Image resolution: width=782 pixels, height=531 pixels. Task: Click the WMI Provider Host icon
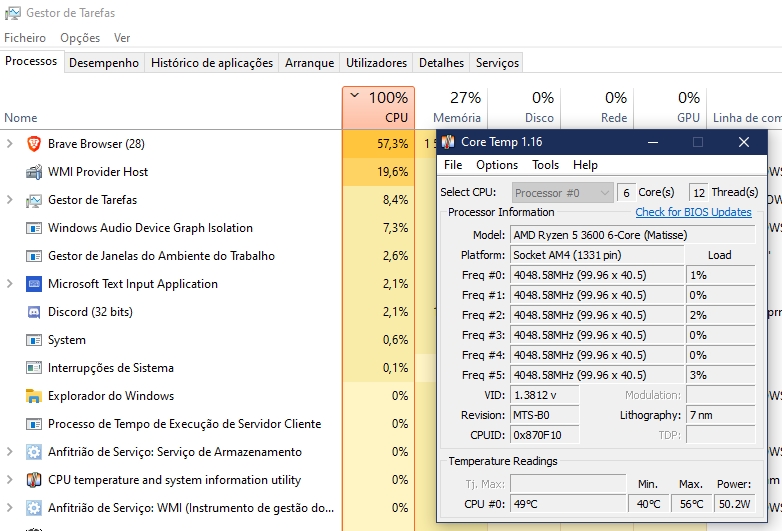33,172
